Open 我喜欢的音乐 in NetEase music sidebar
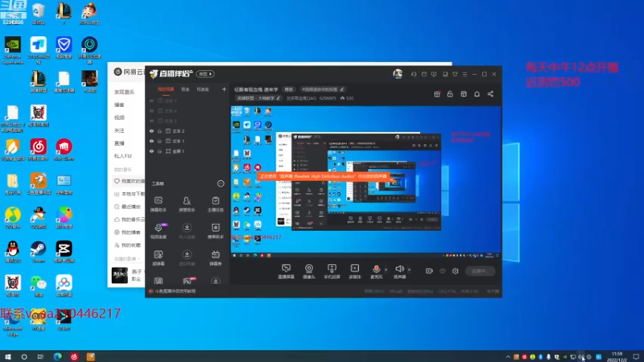The height and width of the screenshot is (362, 644). (x=130, y=181)
